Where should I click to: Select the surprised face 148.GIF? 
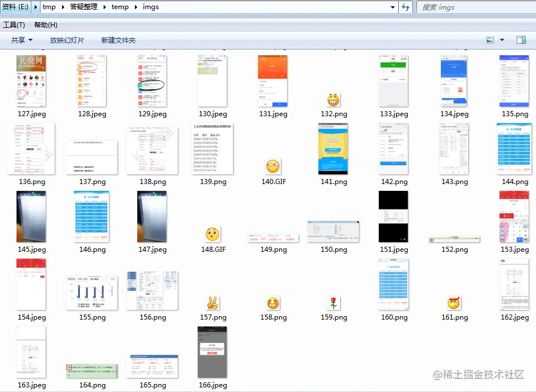point(212,234)
